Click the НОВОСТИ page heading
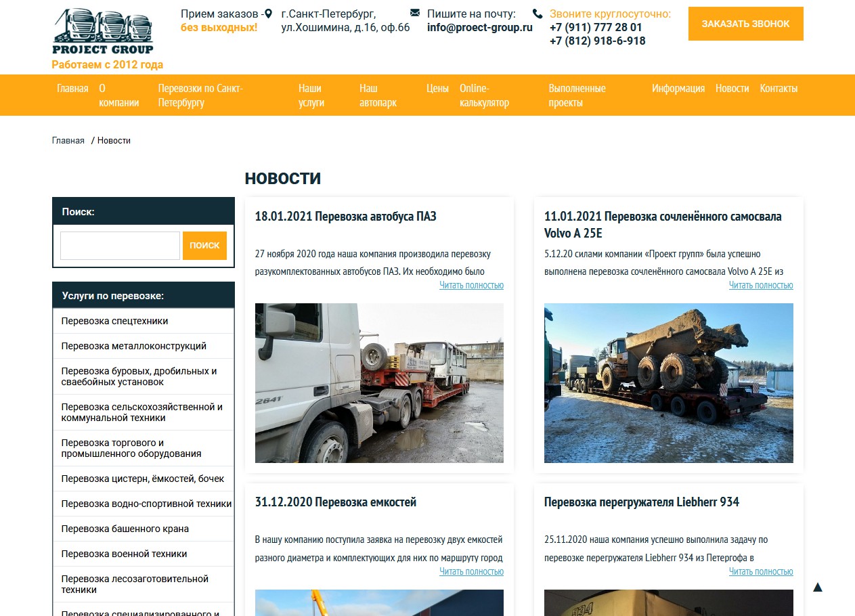Viewport: 855px width, 616px height. pyautogui.click(x=283, y=179)
